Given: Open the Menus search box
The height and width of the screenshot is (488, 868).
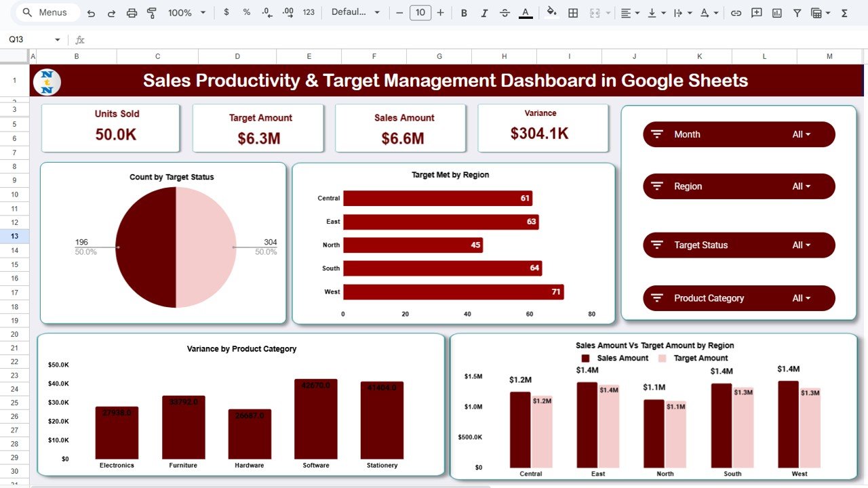Looking at the screenshot, I should 46,12.
